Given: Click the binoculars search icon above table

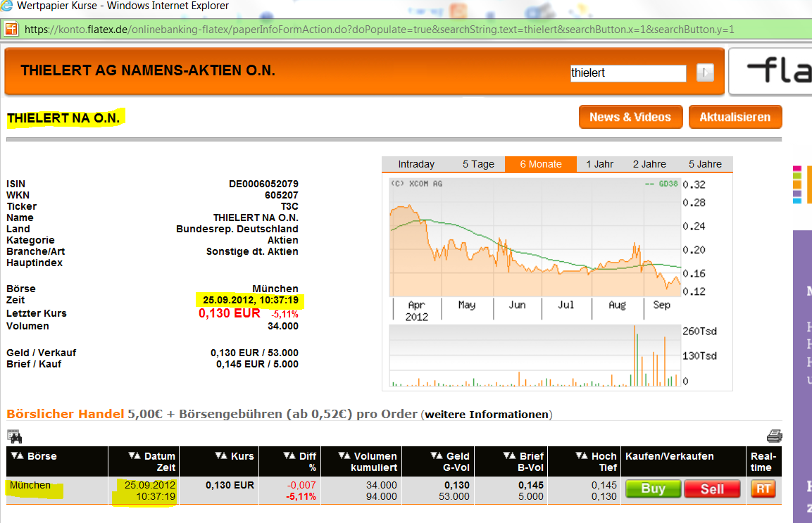Looking at the screenshot, I should [15, 436].
